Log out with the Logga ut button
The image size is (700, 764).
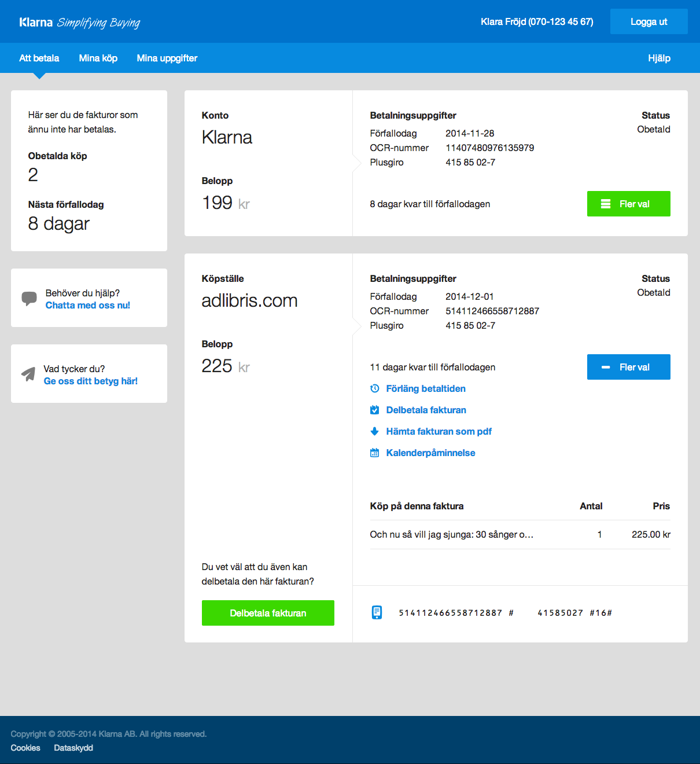(x=649, y=21)
